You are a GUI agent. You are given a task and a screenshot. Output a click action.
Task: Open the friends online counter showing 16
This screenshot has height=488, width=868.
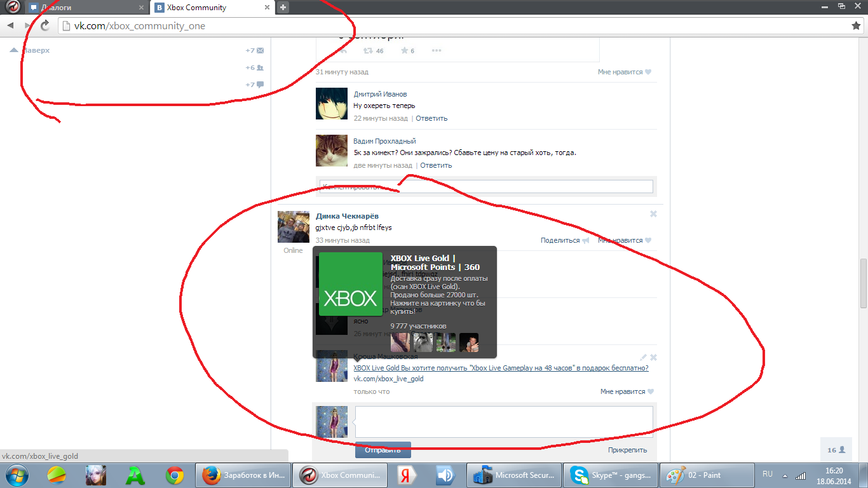(x=836, y=450)
